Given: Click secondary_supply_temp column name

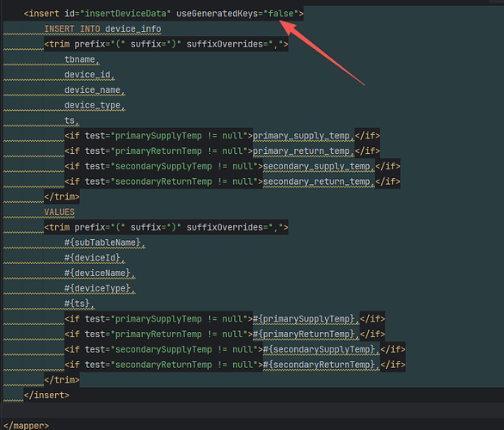Looking at the screenshot, I should (x=317, y=166).
